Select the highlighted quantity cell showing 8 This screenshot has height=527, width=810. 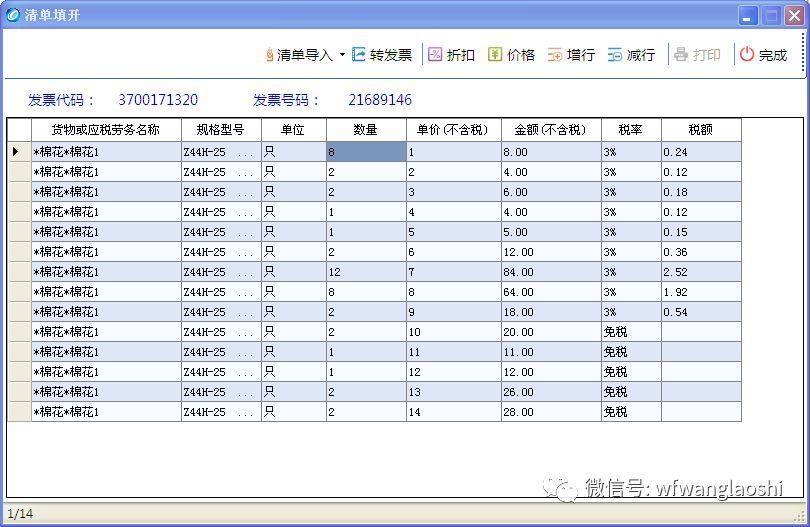click(366, 152)
